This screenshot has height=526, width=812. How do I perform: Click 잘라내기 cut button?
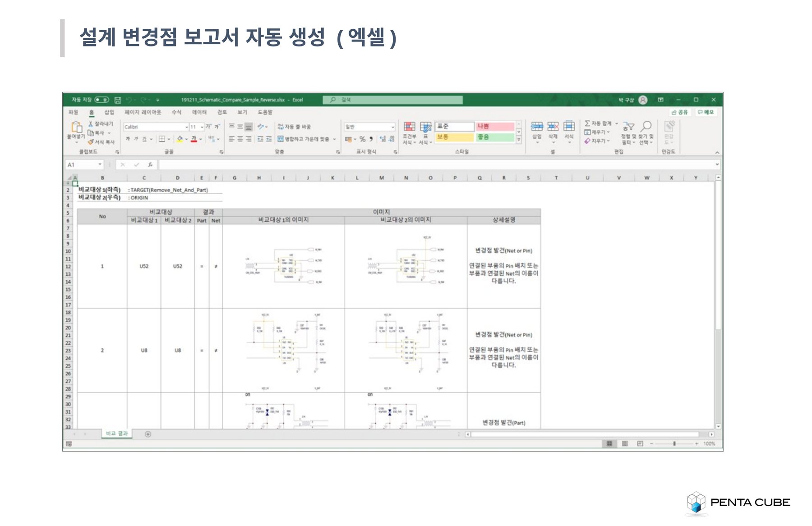coord(101,124)
